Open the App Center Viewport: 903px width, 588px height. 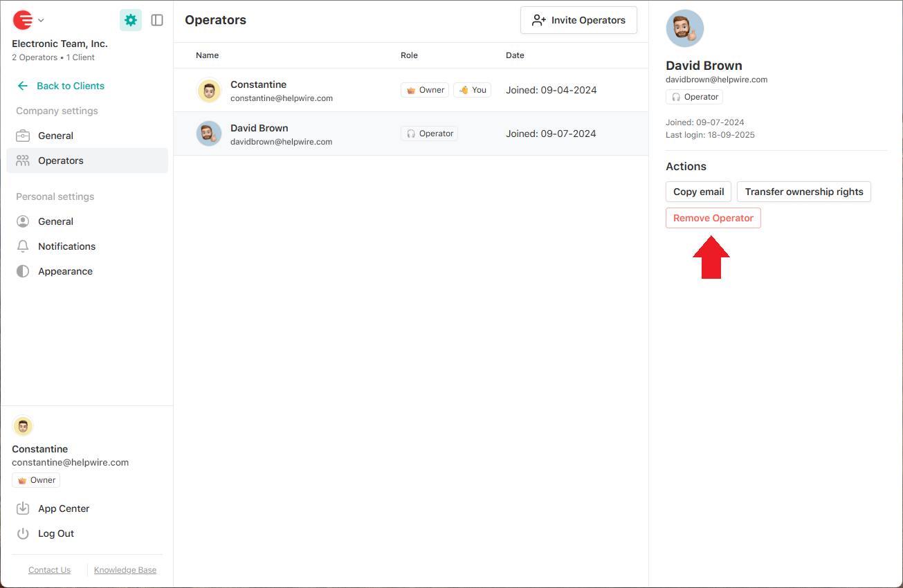coord(64,508)
